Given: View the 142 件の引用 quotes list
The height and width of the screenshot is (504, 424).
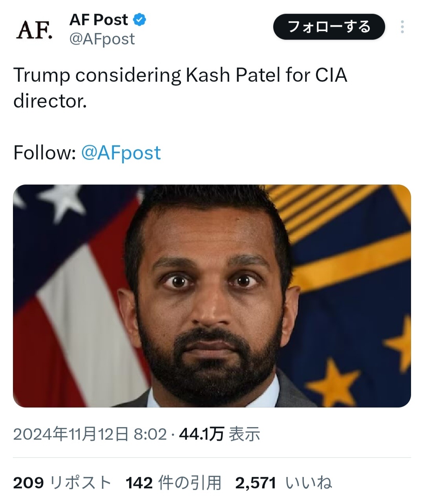Looking at the screenshot, I should pos(173,483).
